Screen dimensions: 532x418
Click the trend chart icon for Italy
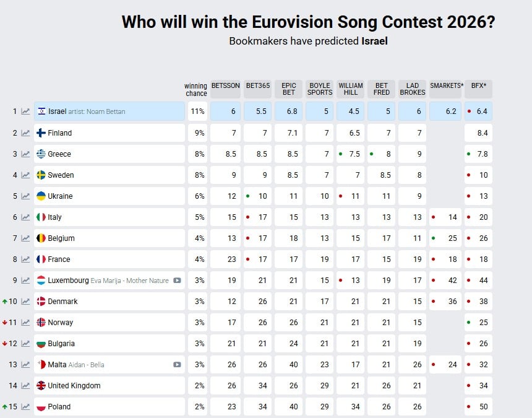pyautogui.click(x=25, y=217)
